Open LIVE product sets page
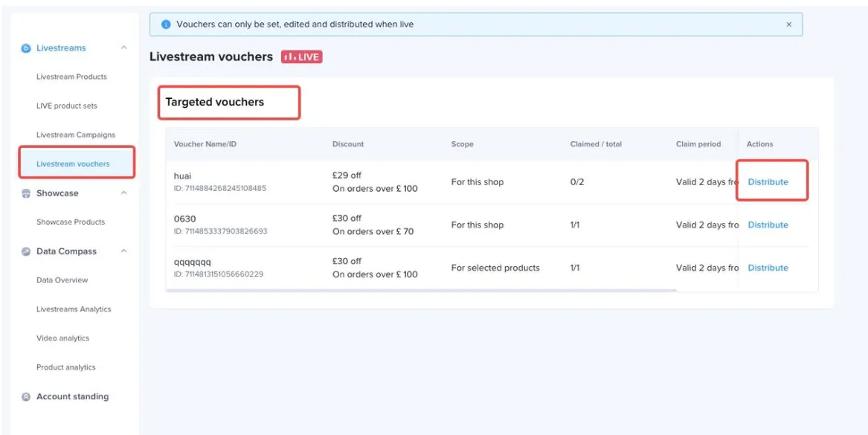Screen dimensions: 868x435 coord(66,106)
